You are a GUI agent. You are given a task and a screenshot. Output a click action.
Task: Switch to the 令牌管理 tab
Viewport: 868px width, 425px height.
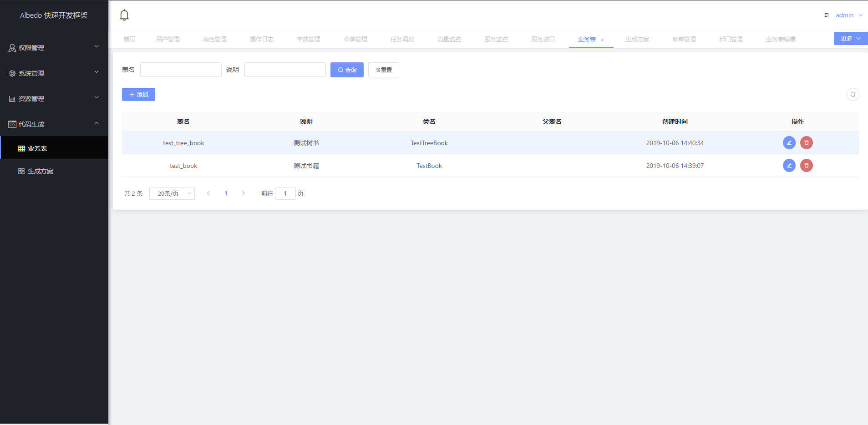point(355,39)
